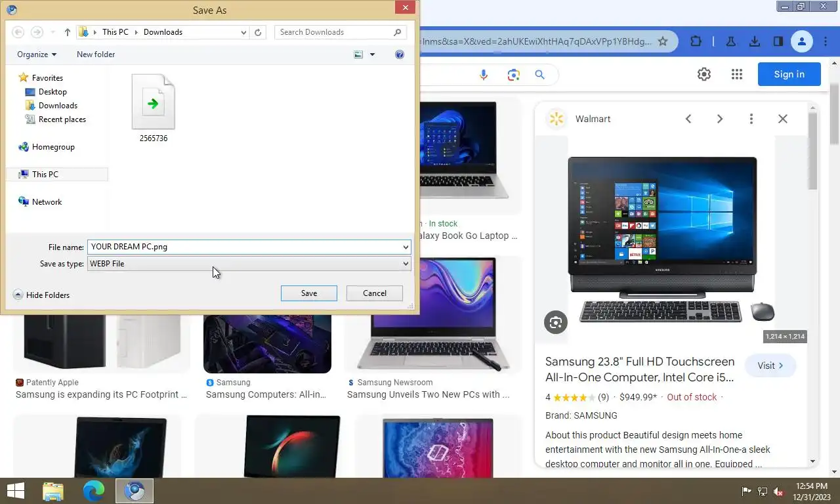
Task: Select the 2565736 file
Action: [154, 108]
